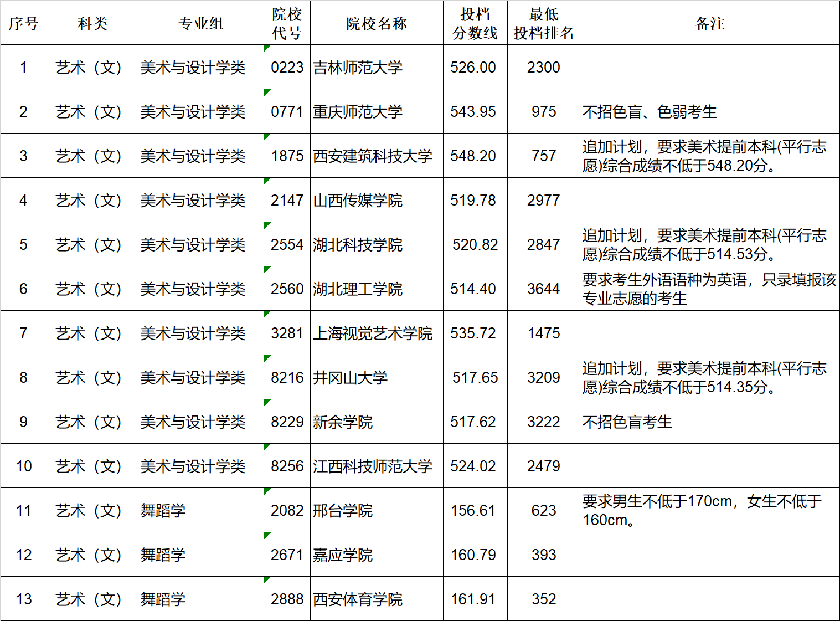840x621 pixels.
Task: Click school code 2671
Action: pyautogui.click(x=287, y=555)
